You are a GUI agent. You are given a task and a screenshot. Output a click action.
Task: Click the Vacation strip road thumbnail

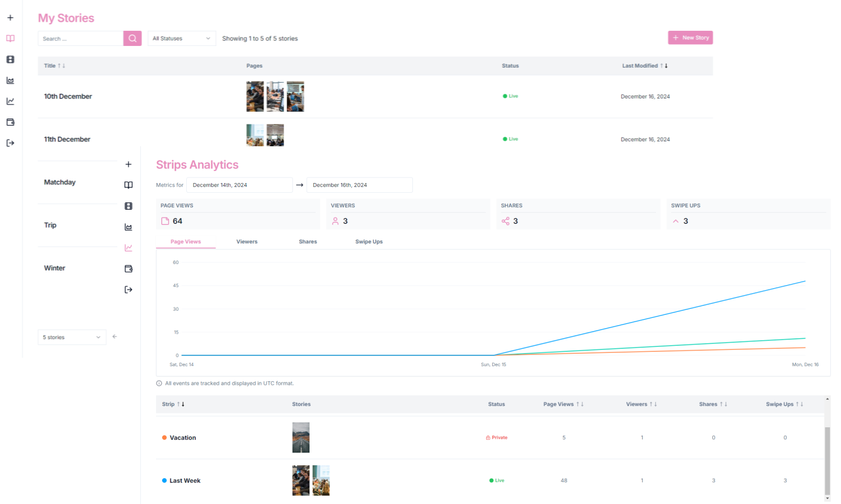pyautogui.click(x=300, y=438)
